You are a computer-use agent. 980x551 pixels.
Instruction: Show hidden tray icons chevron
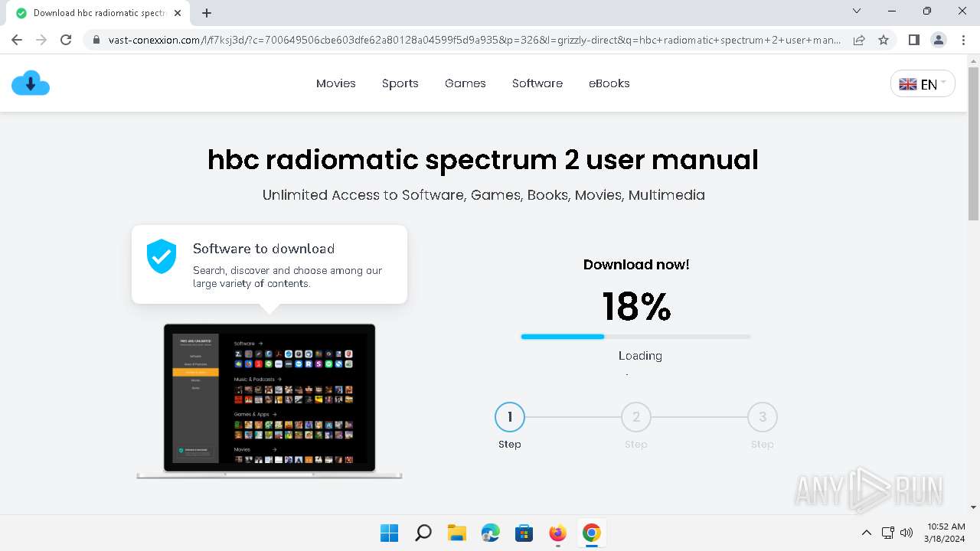tap(867, 533)
